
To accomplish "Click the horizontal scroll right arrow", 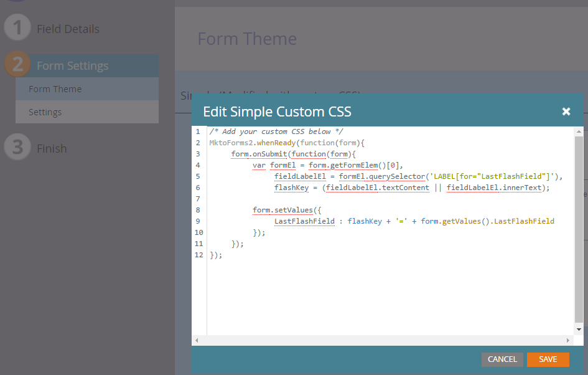I will [567, 341].
